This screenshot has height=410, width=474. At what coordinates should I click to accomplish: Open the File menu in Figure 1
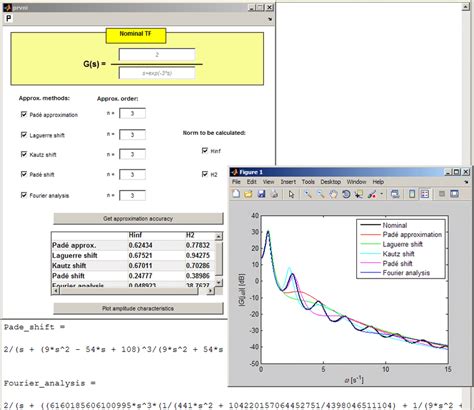pyautogui.click(x=236, y=182)
